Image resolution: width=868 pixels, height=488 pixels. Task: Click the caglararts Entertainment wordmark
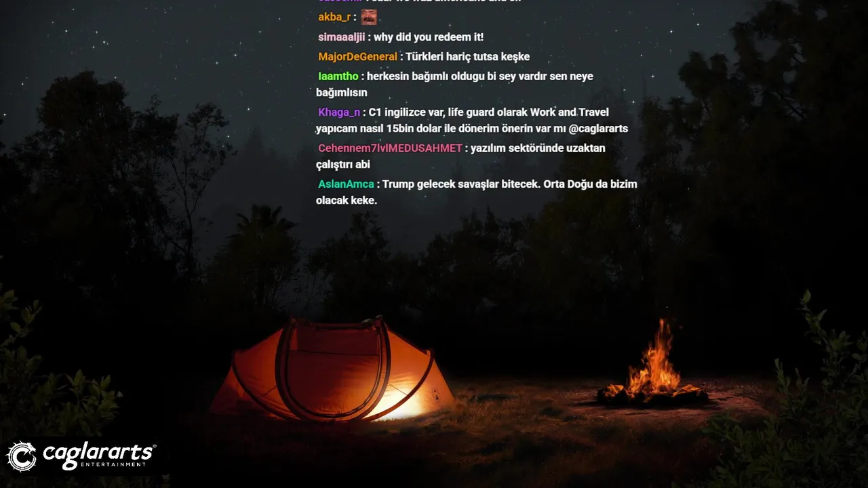[99, 455]
